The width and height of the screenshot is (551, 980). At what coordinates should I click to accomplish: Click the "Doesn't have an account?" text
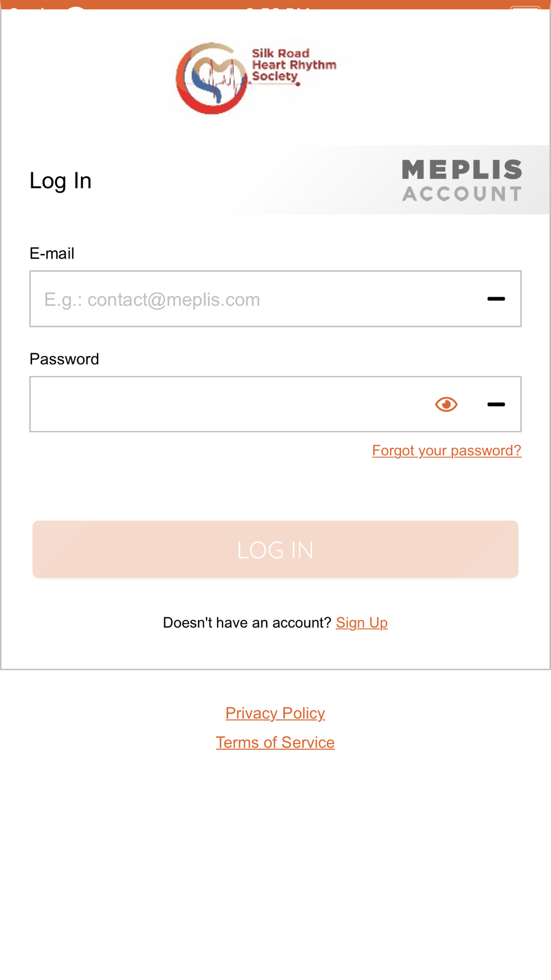click(x=247, y=623)
